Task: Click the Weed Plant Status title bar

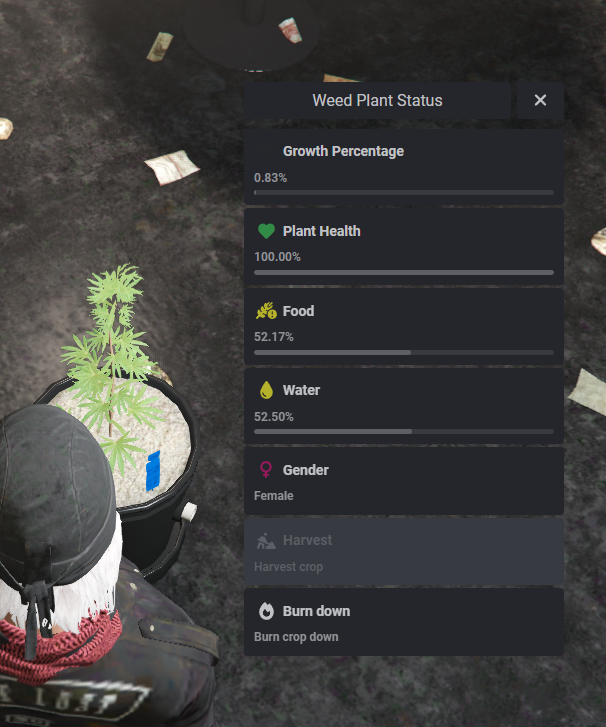Action: click(377, 100)
